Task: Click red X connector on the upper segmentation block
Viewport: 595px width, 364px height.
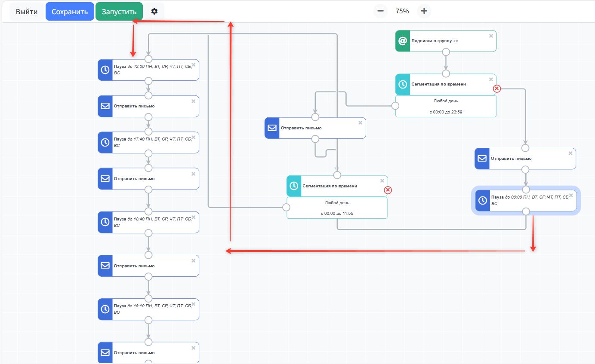Action: [x=496, y=89]
